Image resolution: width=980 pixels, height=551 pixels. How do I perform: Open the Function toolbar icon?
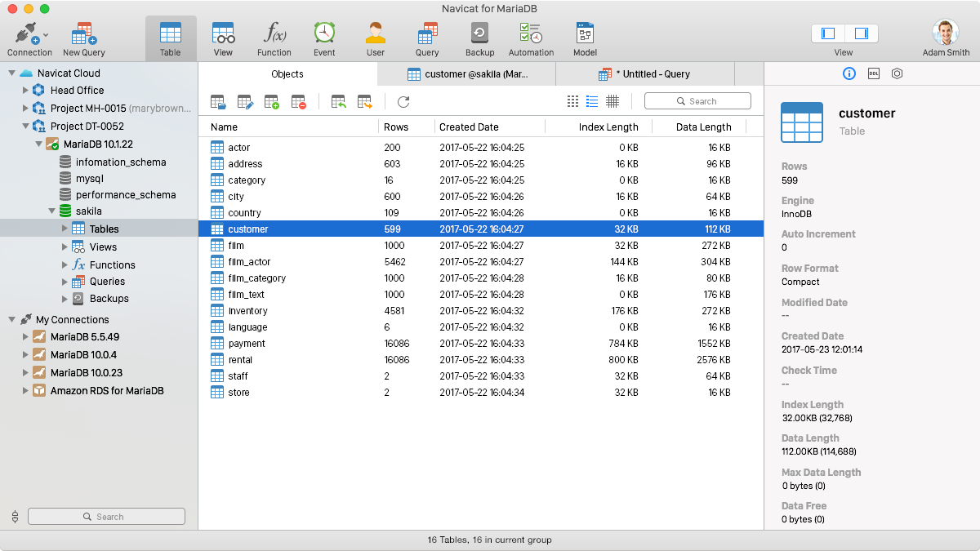coord(274,33)
